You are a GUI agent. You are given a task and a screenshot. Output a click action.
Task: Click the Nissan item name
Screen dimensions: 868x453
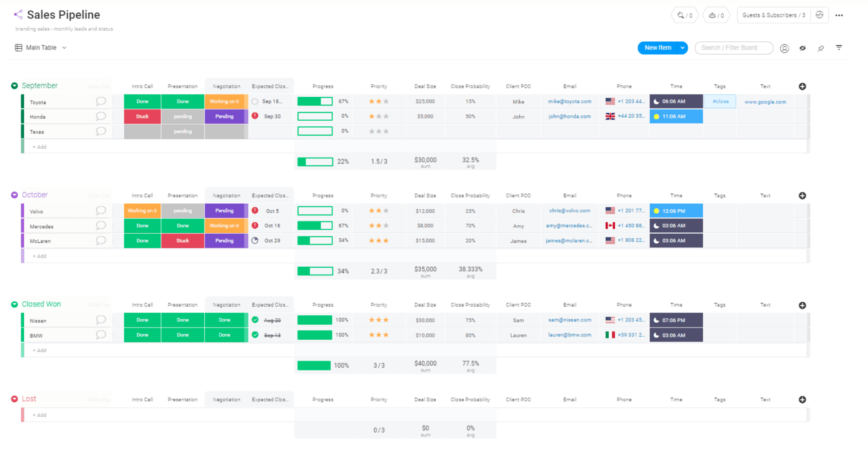[38, 321]
